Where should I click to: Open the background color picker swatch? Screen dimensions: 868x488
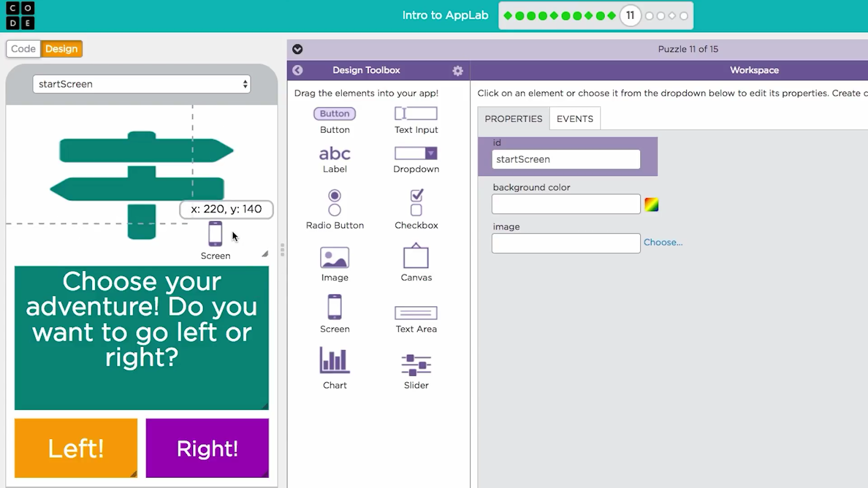coord(652,204)
